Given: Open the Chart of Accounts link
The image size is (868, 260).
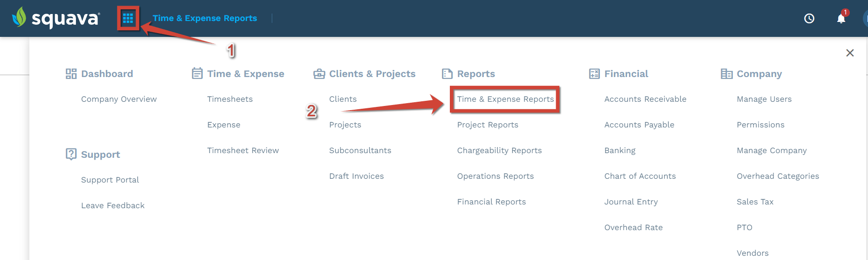Looking at the screenshot, I should pos(640,176).
